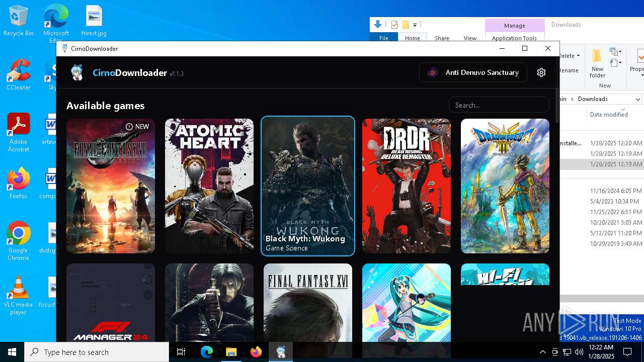Click the scrollbar of the games list

pos(557,106)
